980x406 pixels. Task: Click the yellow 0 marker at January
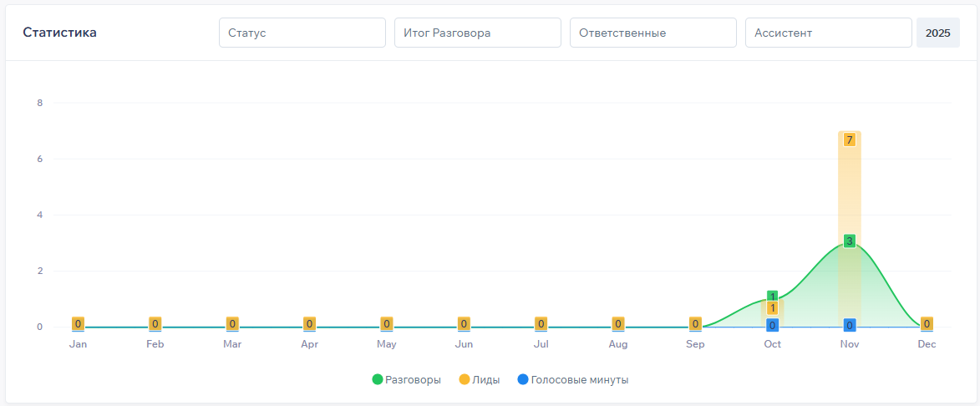78,323
